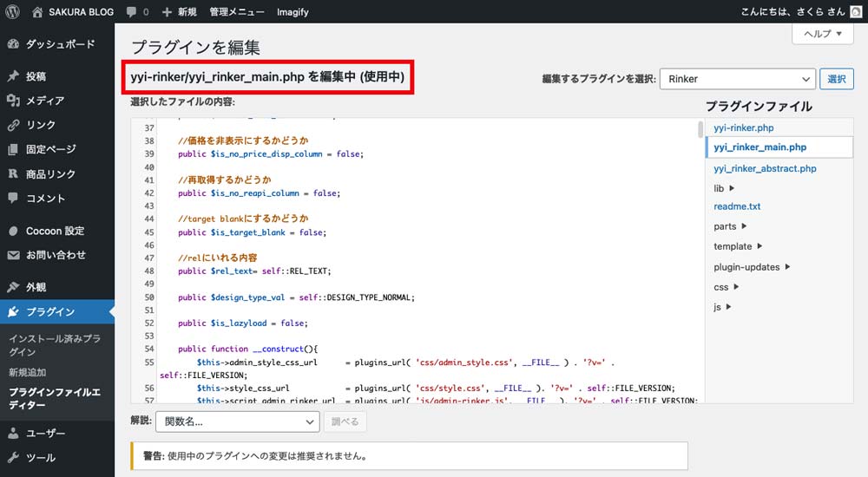The width and height of the screenshot is (868, 477).
Task: Click the コメント speech bubble icon
Action: coord(13,198)
